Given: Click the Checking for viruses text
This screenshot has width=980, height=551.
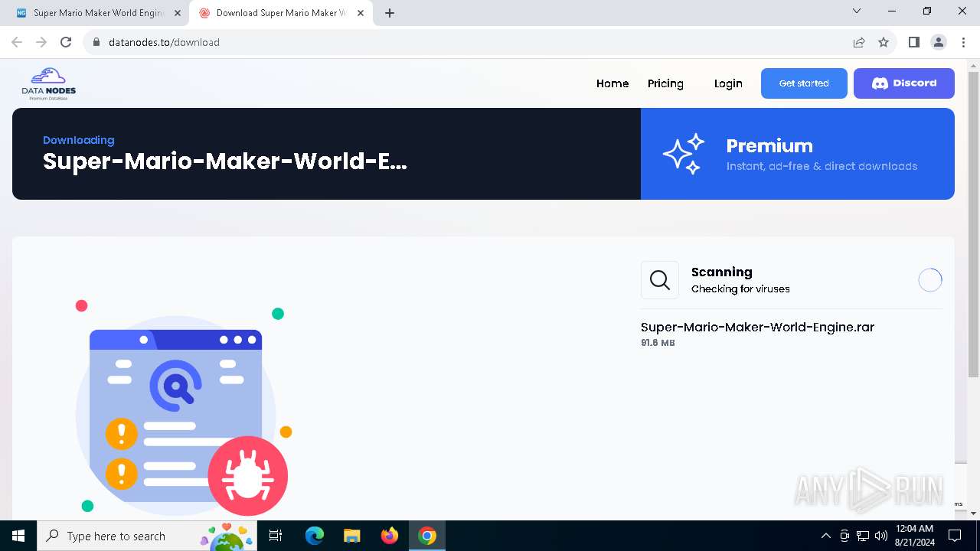Looking at the screenshot, I should coord(740,289).
